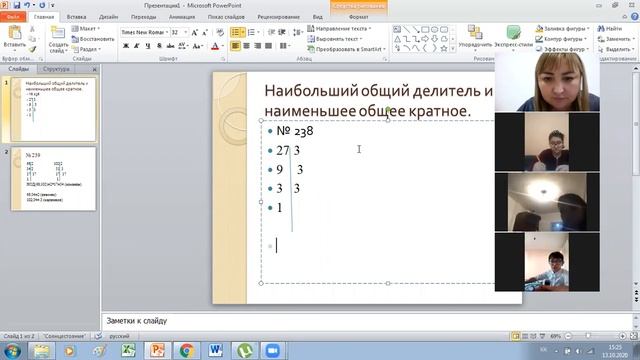Switch to Format (Формат) tab

coord(359,17)
